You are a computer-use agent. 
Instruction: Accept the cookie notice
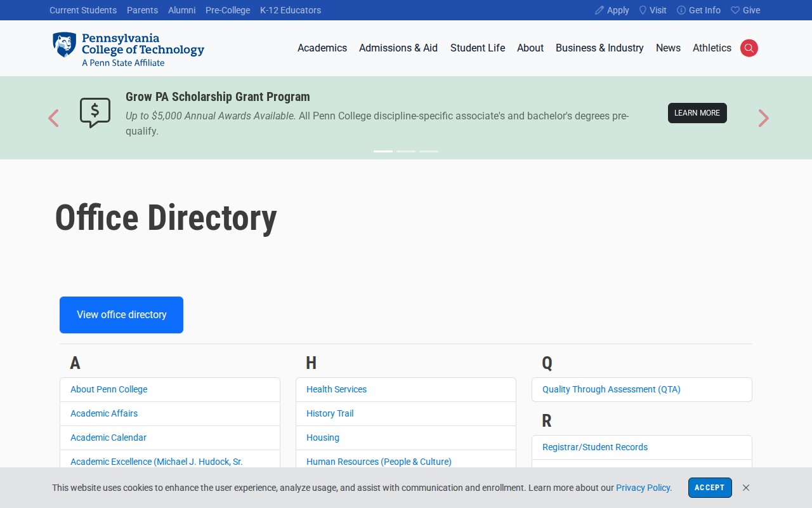click(710, 488)
